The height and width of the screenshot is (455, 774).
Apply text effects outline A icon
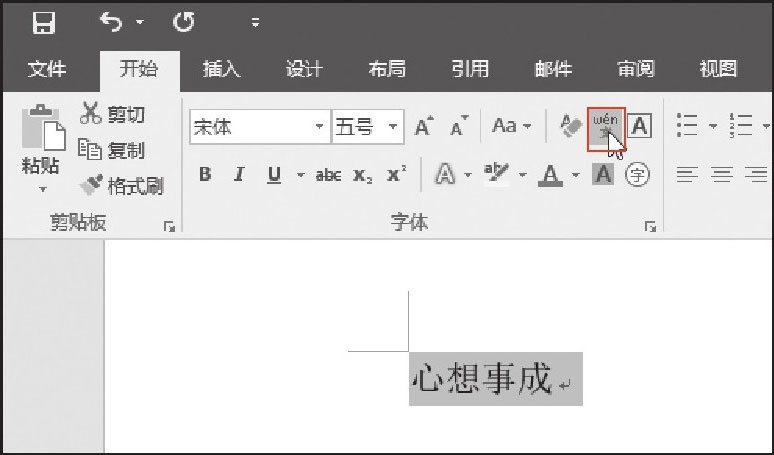445,174
